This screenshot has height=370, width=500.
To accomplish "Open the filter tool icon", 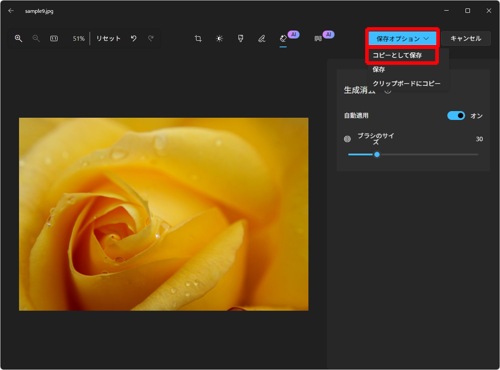I will click(240, 39).
